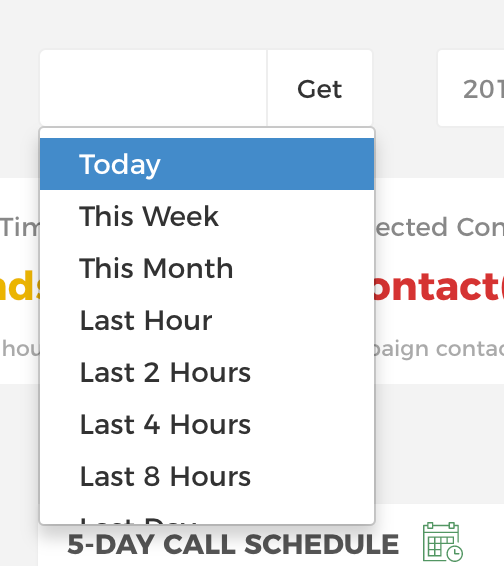Click the 5-DAY CALL SCHEDULE heading
This screenshot has width=504, height=566.
pyautogui.click(x=233, y=544)
